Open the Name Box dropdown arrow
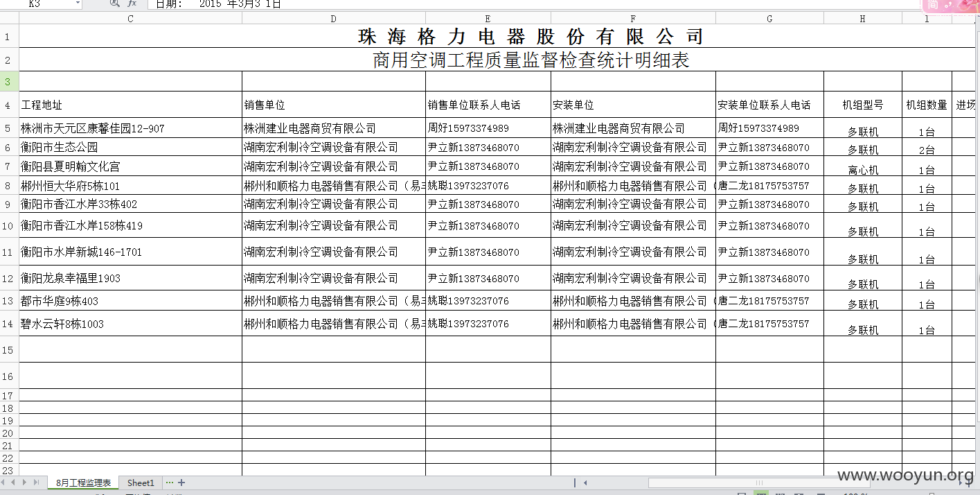Screen dimensions: 980x495 76,3
